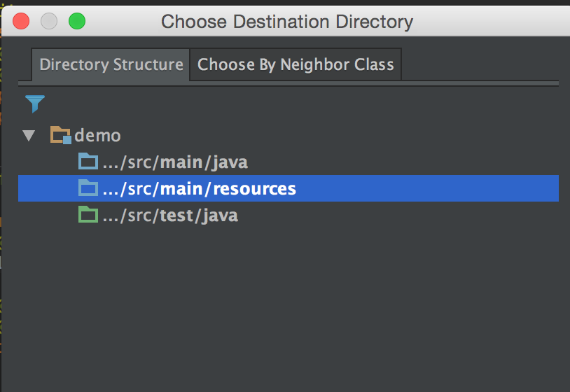The image size is (570, 392).
Task: Click the Choose Destination Directory title text
Action: coord(287,22)
